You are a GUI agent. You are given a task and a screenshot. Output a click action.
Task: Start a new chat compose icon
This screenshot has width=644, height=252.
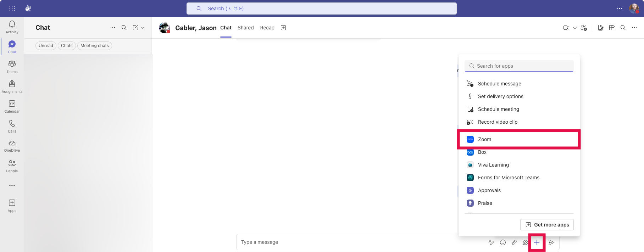(x=135, y=28)
